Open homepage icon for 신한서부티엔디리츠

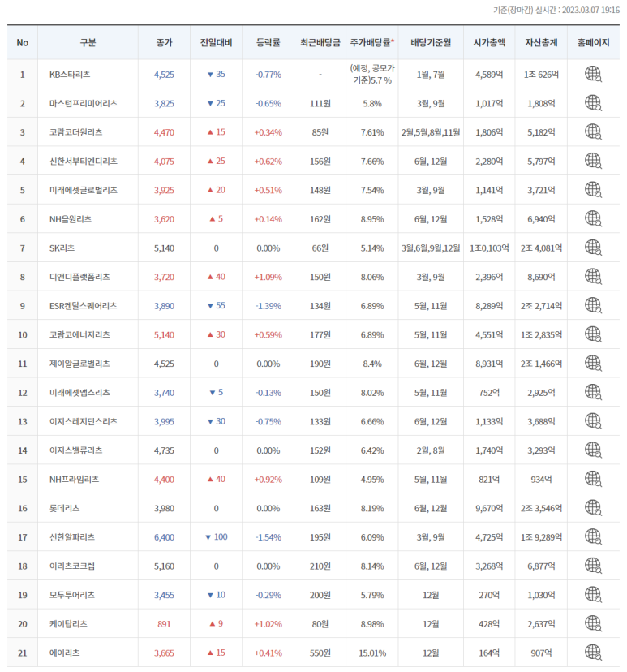click(x=593, y=161)
